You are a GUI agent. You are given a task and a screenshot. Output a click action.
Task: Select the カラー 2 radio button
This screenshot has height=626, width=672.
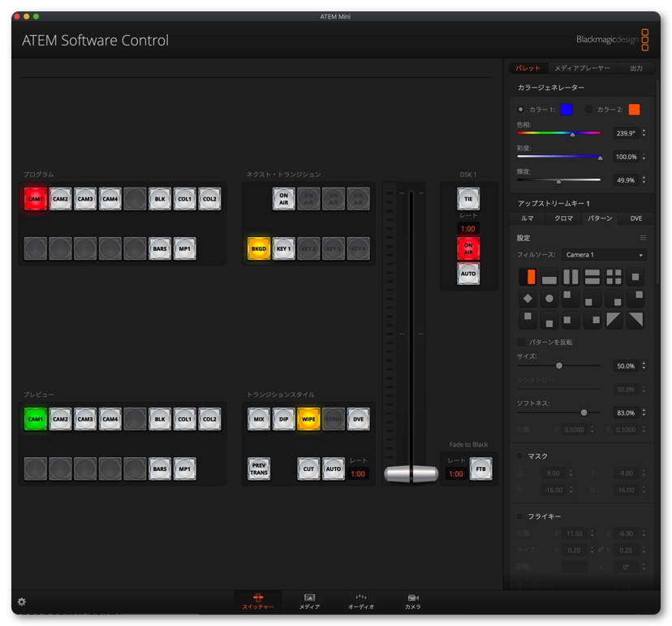[x=588, y=110]
